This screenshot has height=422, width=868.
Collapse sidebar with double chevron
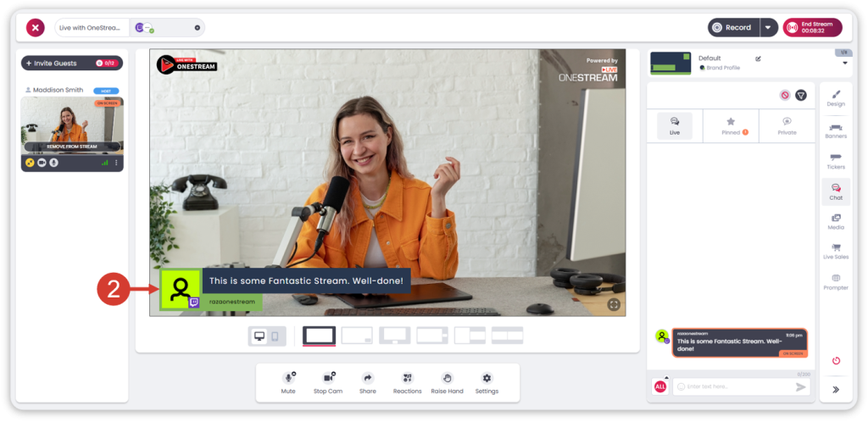click(836, 389)
